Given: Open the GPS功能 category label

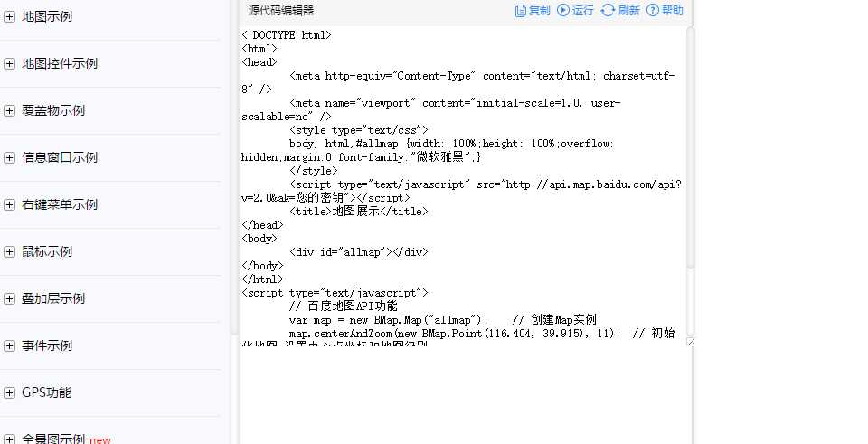Looking at the screenshot, I should [46, 393].
